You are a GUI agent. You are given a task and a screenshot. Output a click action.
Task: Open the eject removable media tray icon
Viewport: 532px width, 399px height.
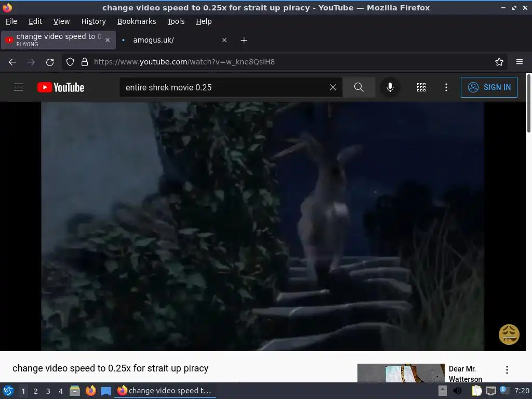[443, 391]
